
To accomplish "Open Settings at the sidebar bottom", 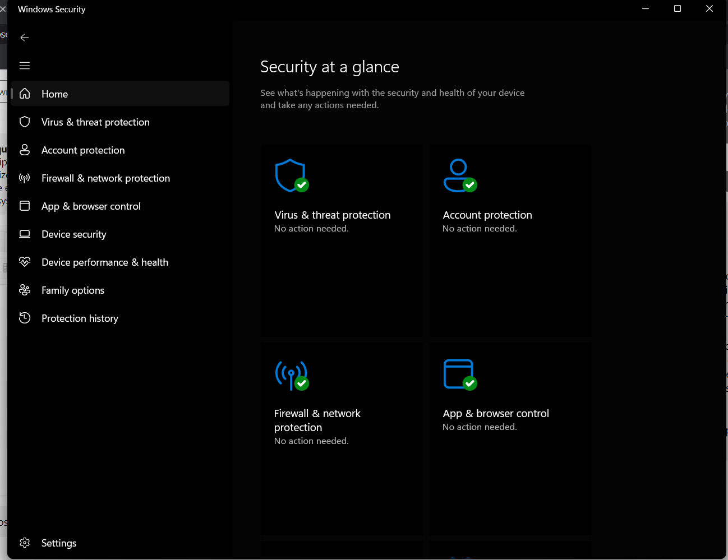I will [120, 543].
